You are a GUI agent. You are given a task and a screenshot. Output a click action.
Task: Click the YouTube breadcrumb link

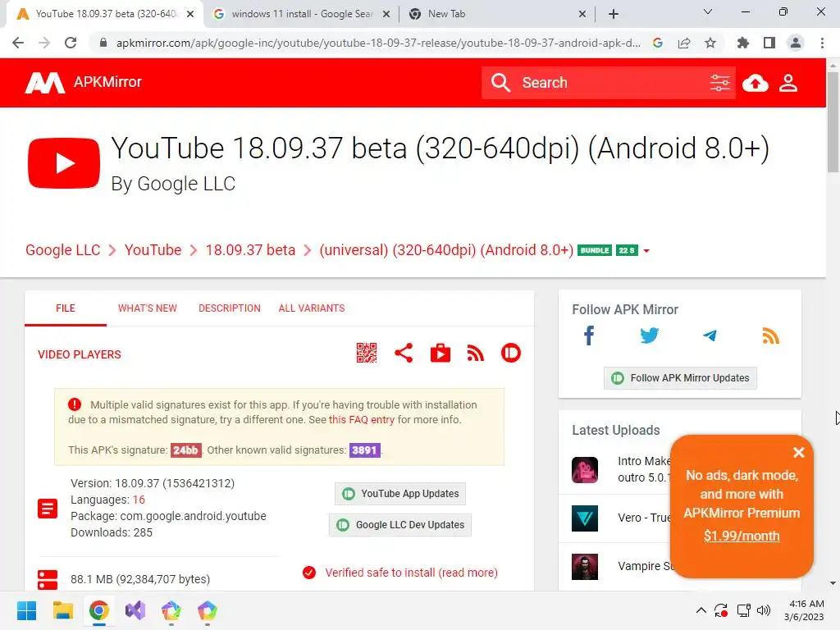pos(153,250)
